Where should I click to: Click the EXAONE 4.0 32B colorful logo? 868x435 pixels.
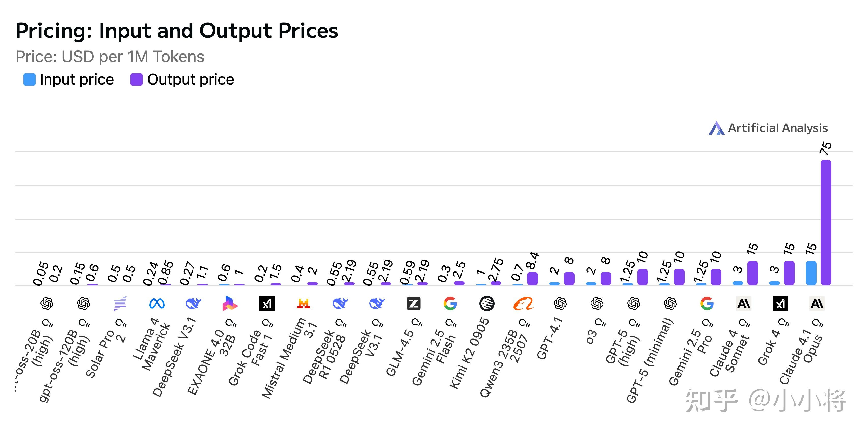pyautogui.click(x=230, y=304)
